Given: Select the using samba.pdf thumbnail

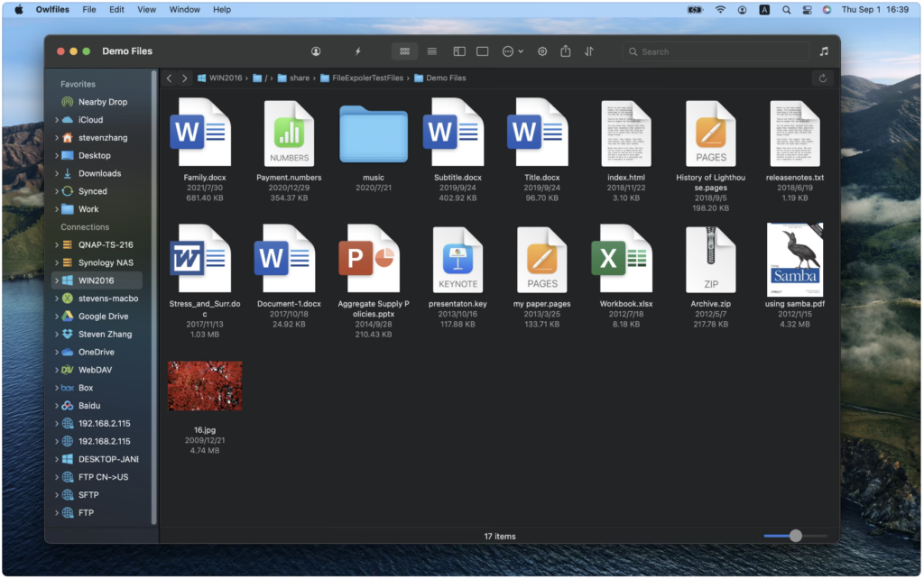Looking at the screenshot, I should (x=795, y=260).
